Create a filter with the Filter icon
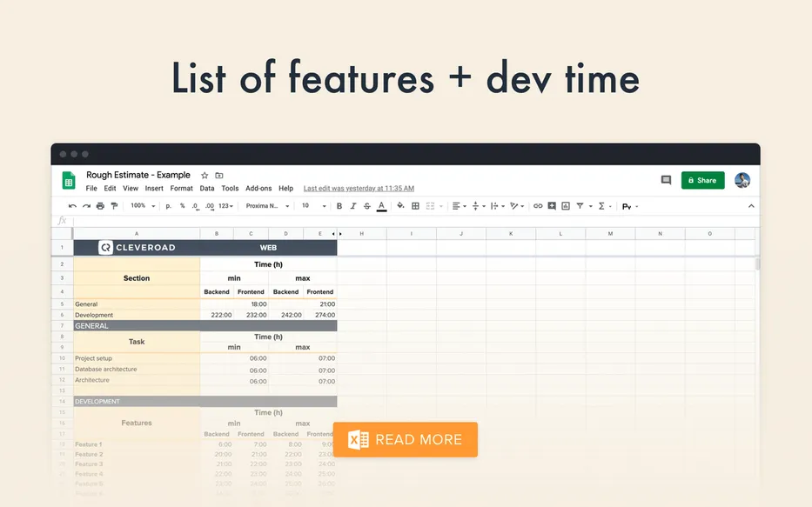The width and height of the screenshot is (812, 507). click(578, 206)
